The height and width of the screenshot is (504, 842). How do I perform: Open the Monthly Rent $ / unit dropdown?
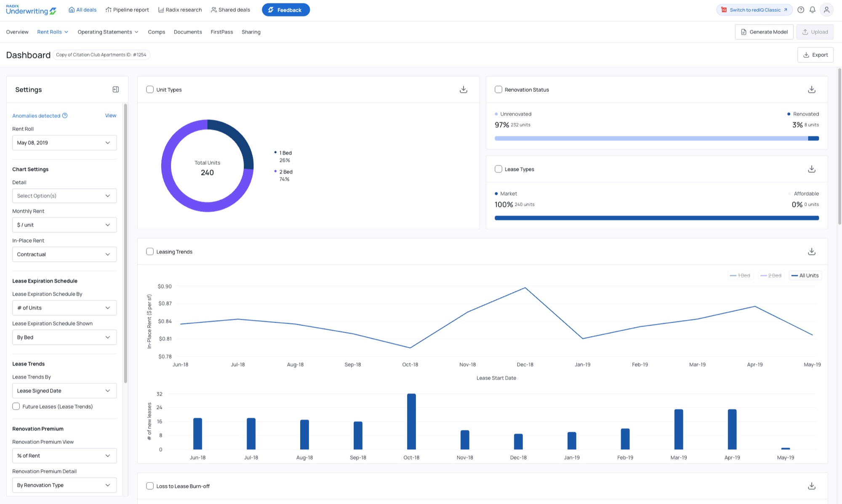pos(64,225)
